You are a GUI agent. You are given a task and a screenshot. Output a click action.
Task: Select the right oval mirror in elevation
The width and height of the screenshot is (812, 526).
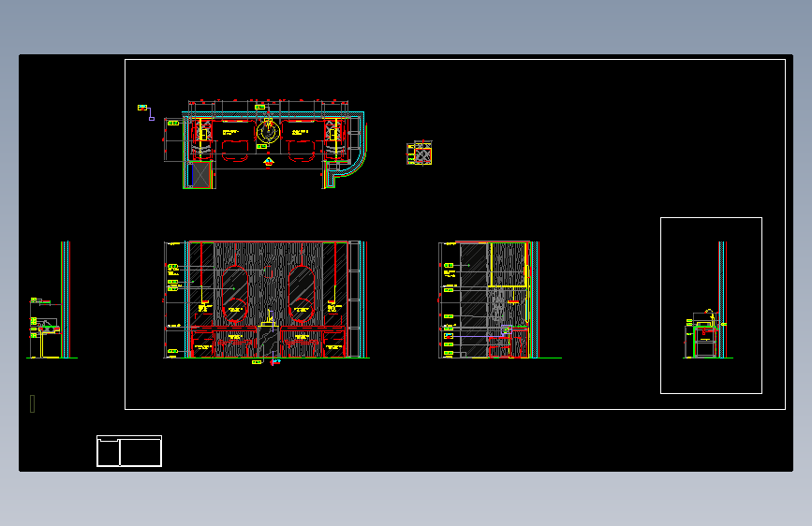[302, 294]
